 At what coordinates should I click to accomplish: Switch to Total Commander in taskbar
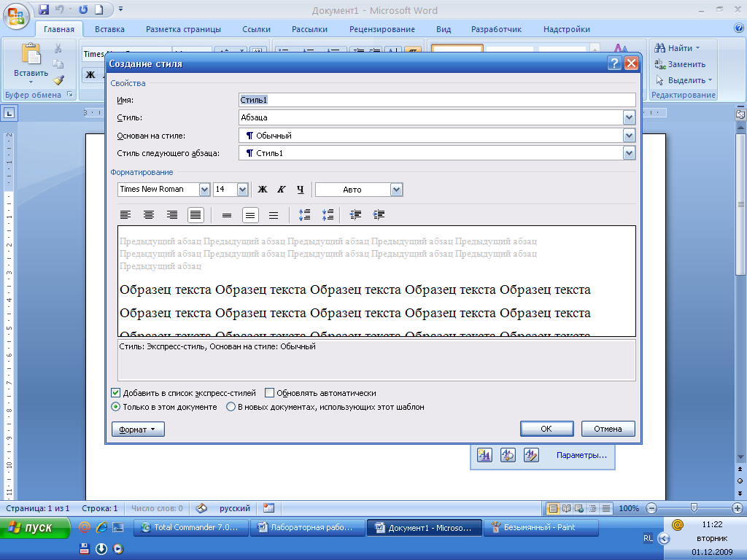point(192,528)
